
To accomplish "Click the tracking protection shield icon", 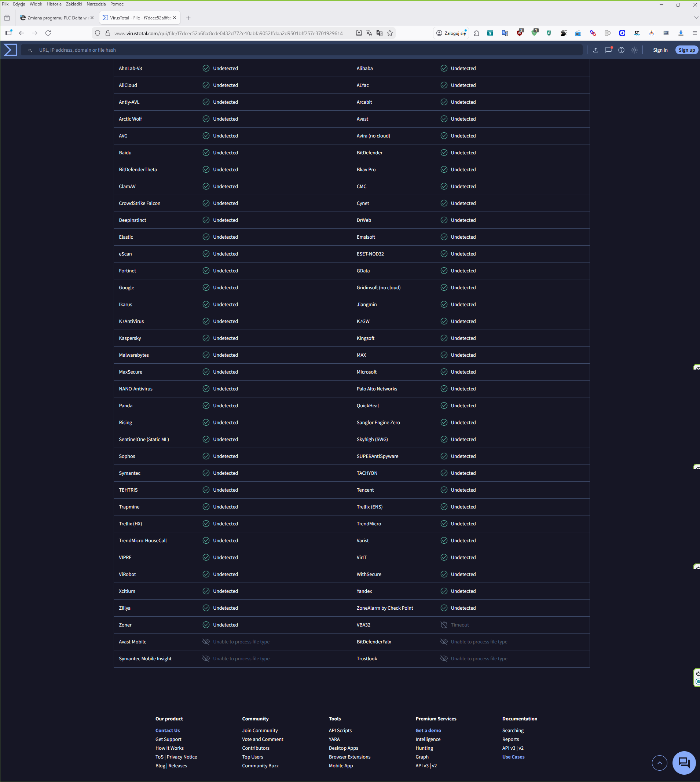I will [97, 33].
